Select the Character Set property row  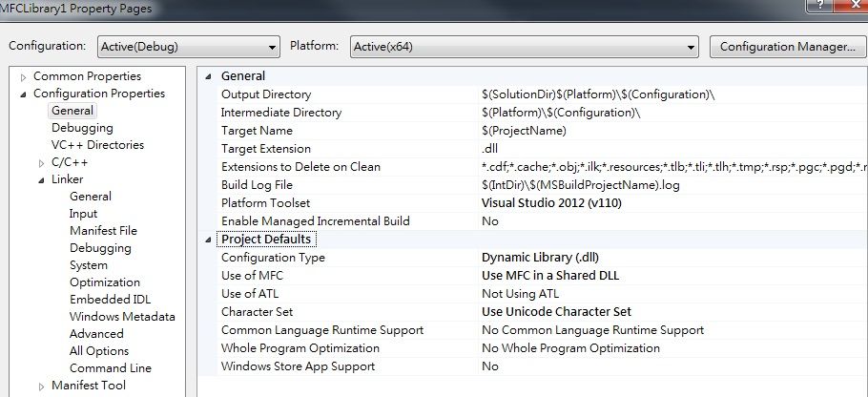tap(258, 312)
